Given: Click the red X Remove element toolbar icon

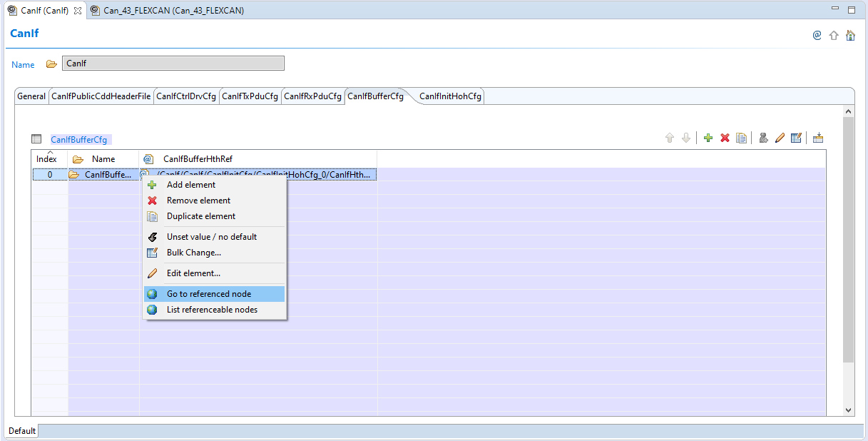Looking at the screenshot, I should click(725, 137).
